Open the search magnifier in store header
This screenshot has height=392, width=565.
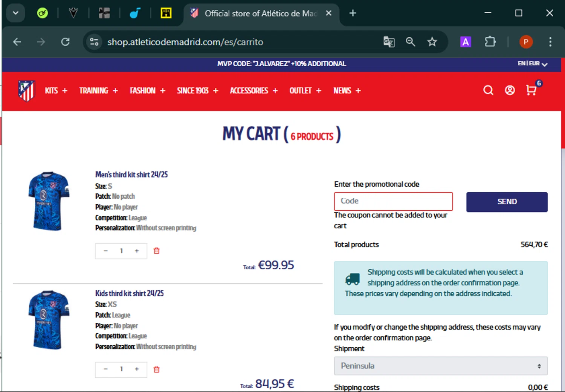[x=488, y=90]
